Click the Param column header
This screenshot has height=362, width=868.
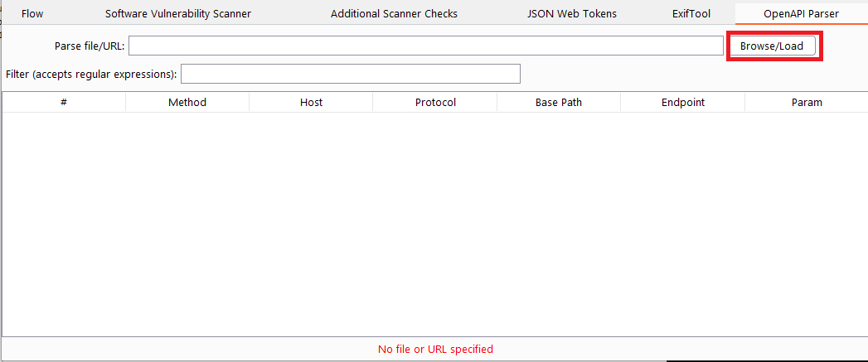(x=806, y=102)
